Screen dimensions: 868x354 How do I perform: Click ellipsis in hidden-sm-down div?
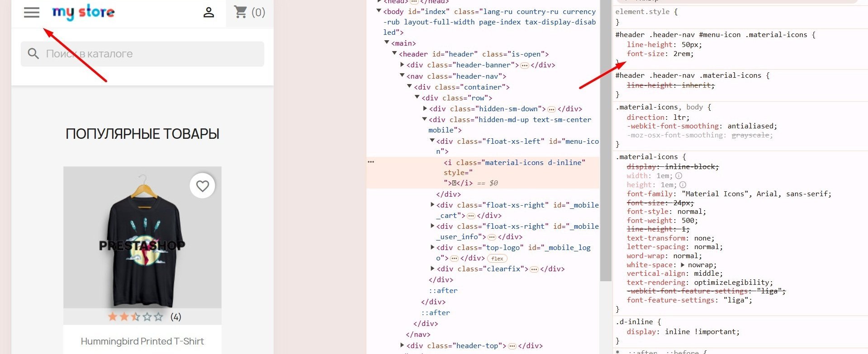(x=551, y=109)
